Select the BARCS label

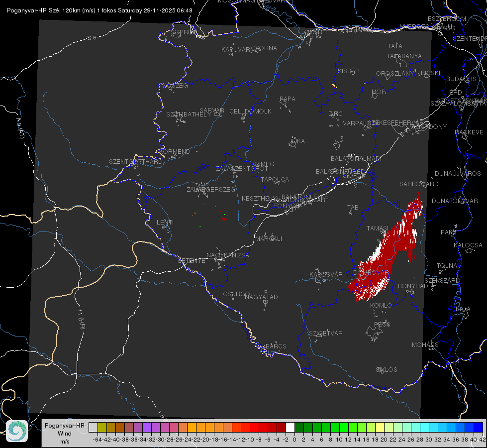point(276,346)
